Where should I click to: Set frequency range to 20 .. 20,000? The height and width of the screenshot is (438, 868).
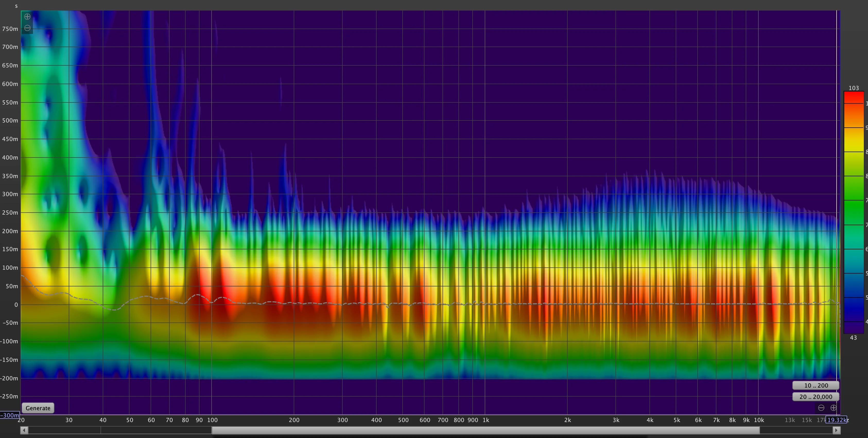click(816, 397)
